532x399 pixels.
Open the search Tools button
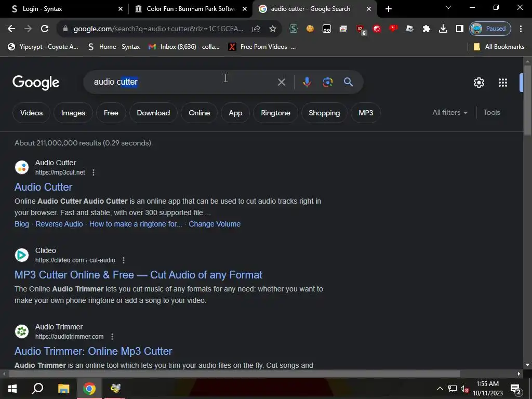click(x=491, y=113)
